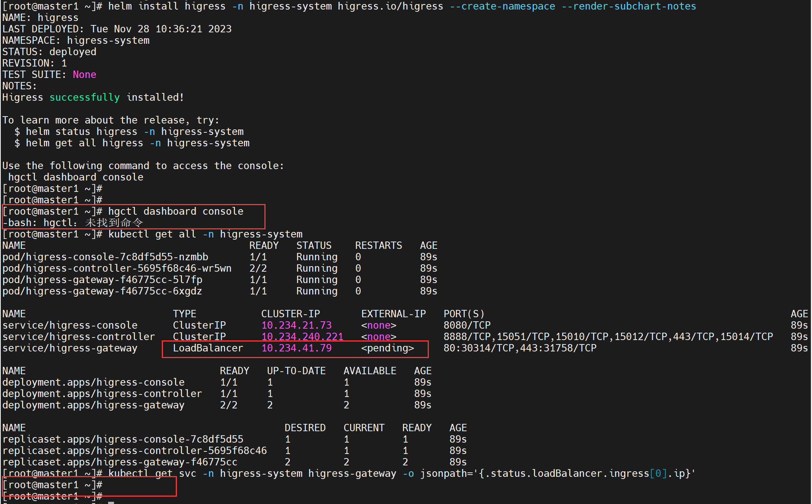Click deployment.apps/higress-gateway row
This screenshot has height=504, width=812.
click(x=93, y=405)
